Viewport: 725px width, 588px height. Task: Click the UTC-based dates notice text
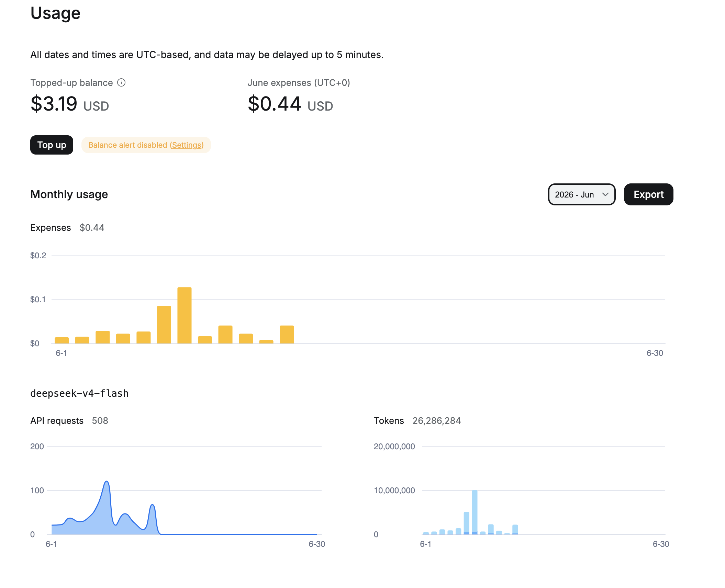point(207,55)
